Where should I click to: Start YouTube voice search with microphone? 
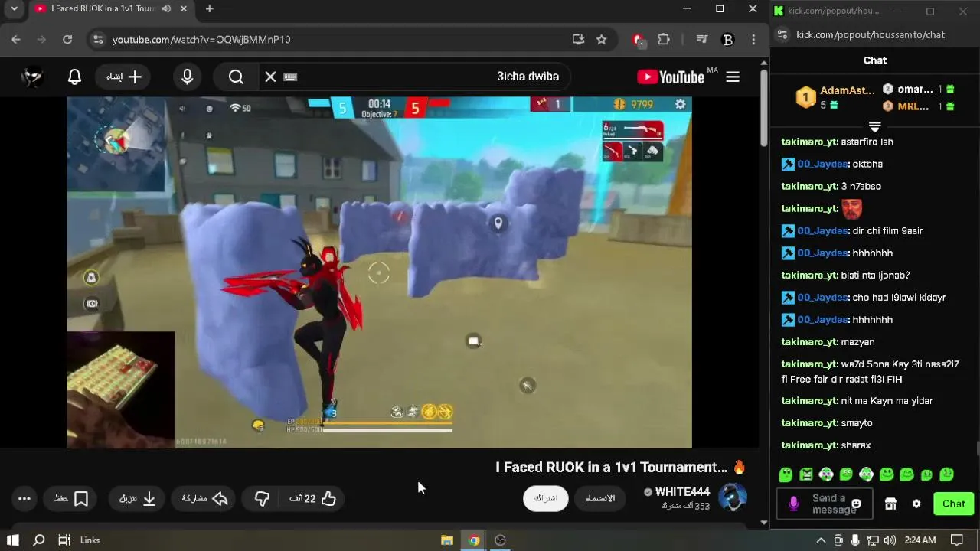[x=187, y=77]
